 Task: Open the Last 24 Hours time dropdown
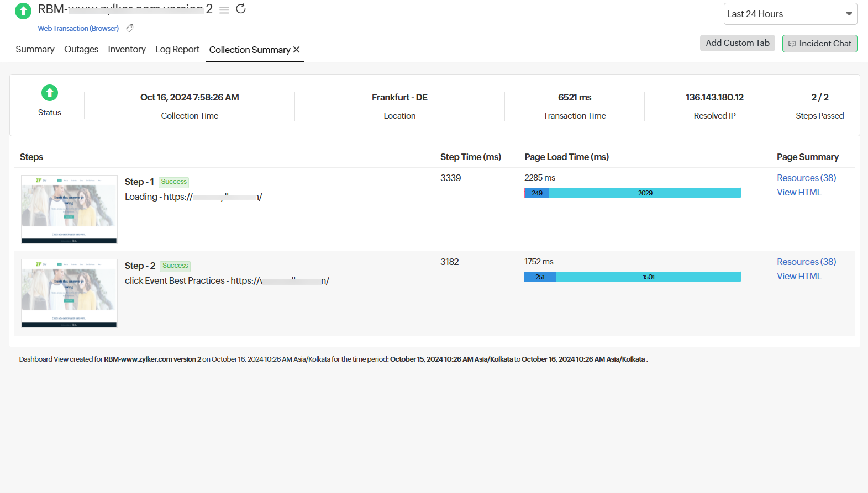790,14
